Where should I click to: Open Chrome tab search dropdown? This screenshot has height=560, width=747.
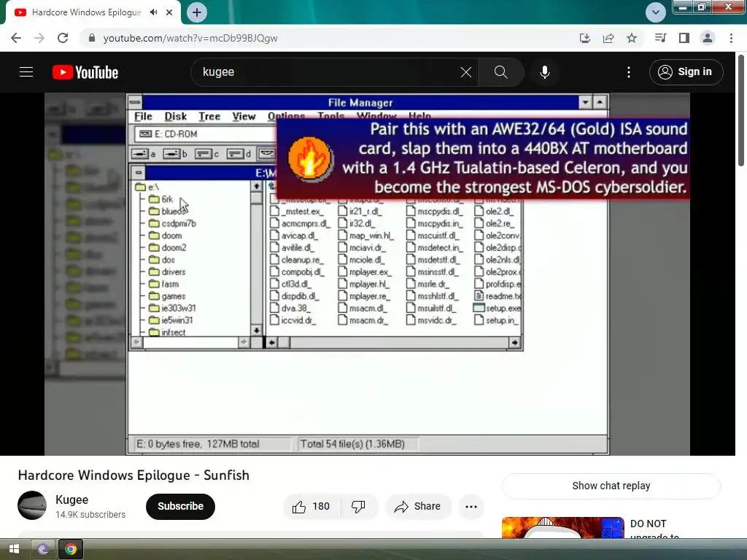(656, 12)
